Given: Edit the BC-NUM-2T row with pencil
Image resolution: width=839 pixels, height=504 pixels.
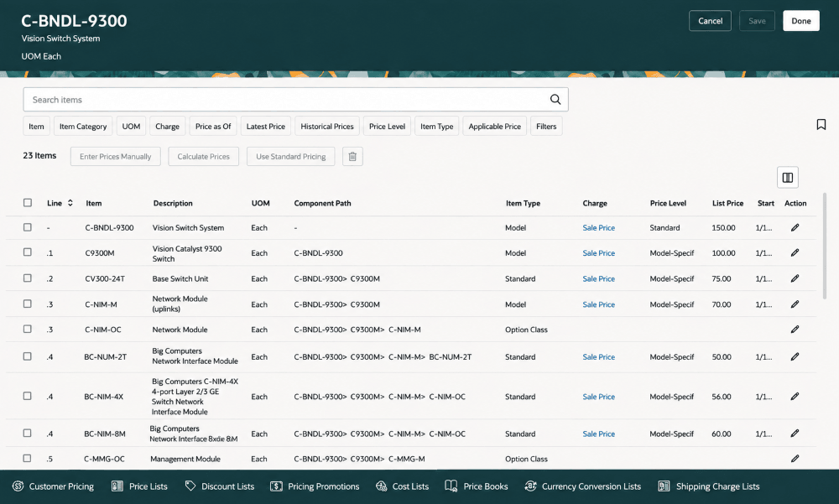Looking at the screenshot, I should (795, 357).
